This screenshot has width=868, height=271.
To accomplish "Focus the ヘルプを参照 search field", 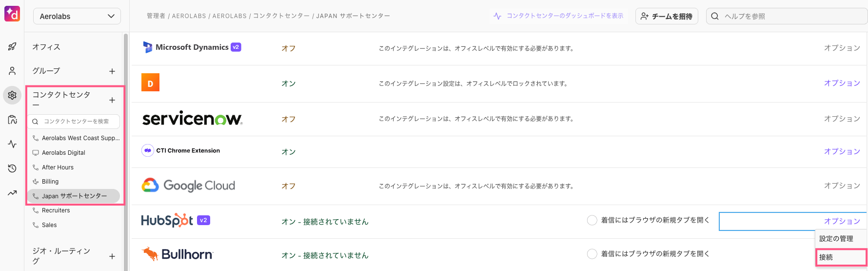I will pos(787,16).
